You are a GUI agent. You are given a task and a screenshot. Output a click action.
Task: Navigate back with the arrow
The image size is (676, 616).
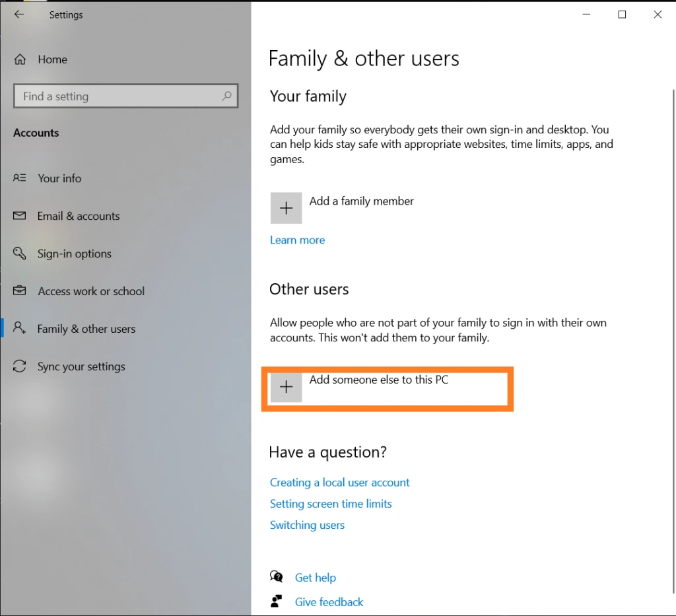[18, 14]
